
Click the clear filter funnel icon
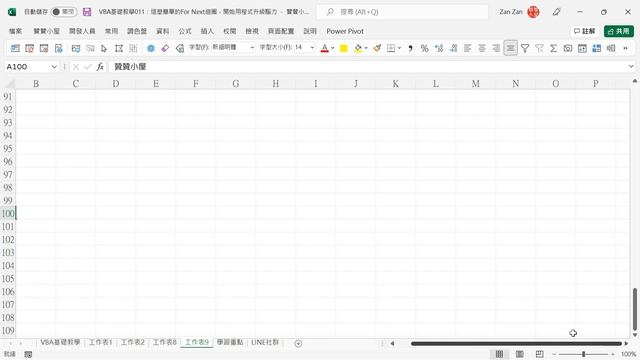coord(539,48)
